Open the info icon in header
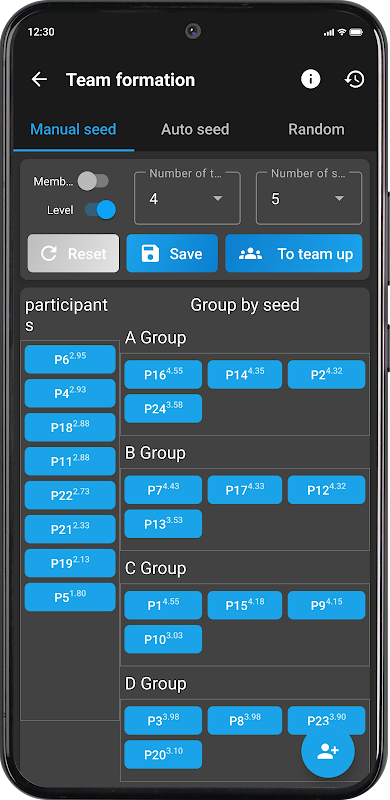Viewport: 390px width, 800px height. 310,79
